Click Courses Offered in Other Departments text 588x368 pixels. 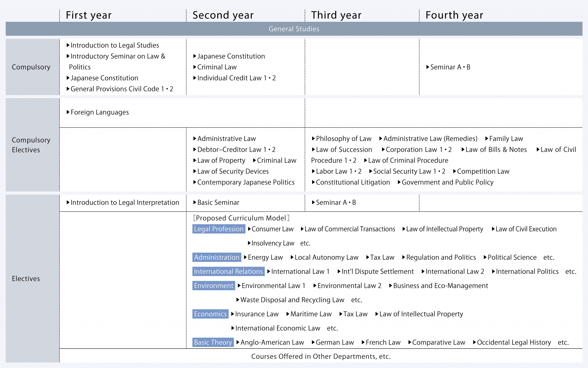click(321, 357)
